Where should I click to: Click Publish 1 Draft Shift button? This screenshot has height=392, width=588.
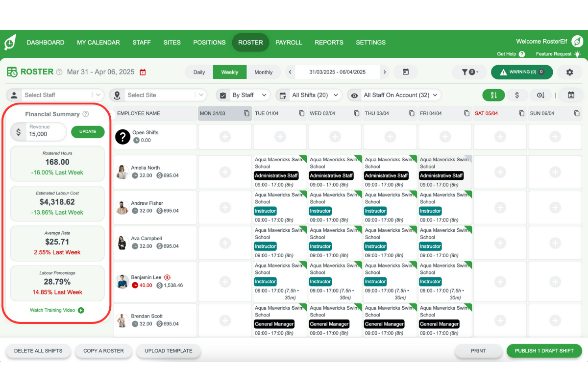pos(544,351)
